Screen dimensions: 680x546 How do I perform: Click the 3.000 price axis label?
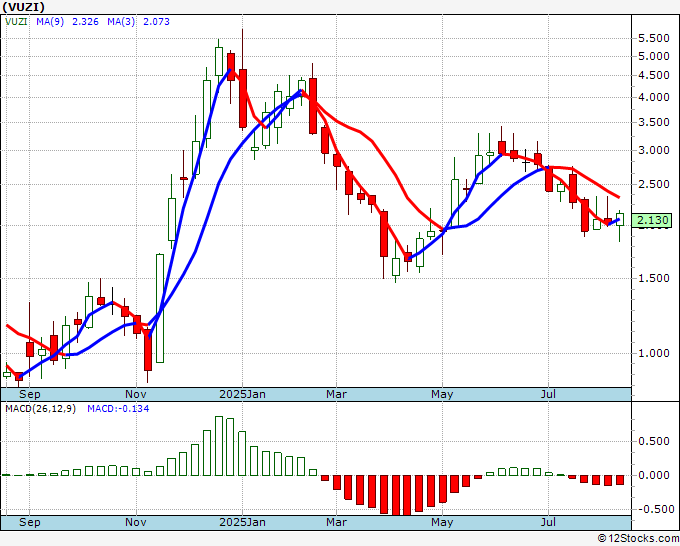coord(654,150)
